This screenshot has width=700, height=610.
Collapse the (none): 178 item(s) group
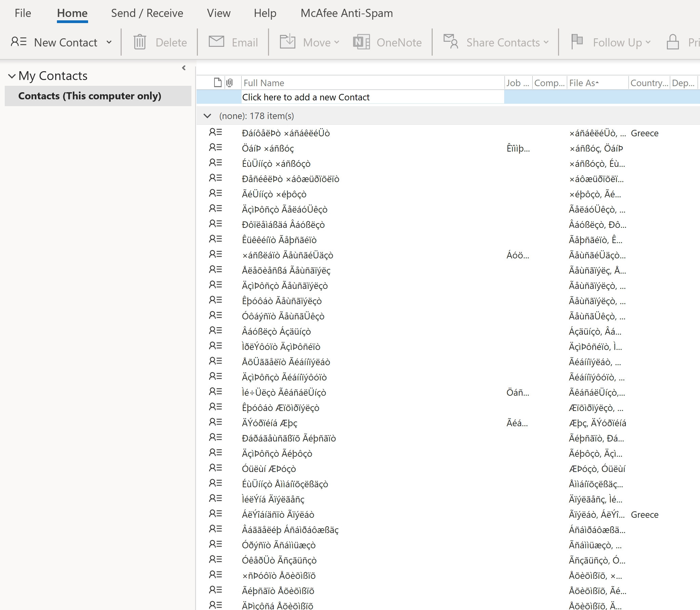point(207,116)
